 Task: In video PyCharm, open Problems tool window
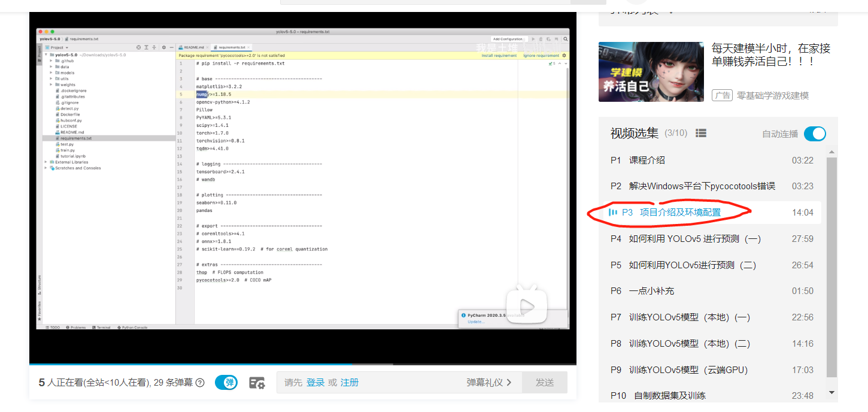pos(76,328)
